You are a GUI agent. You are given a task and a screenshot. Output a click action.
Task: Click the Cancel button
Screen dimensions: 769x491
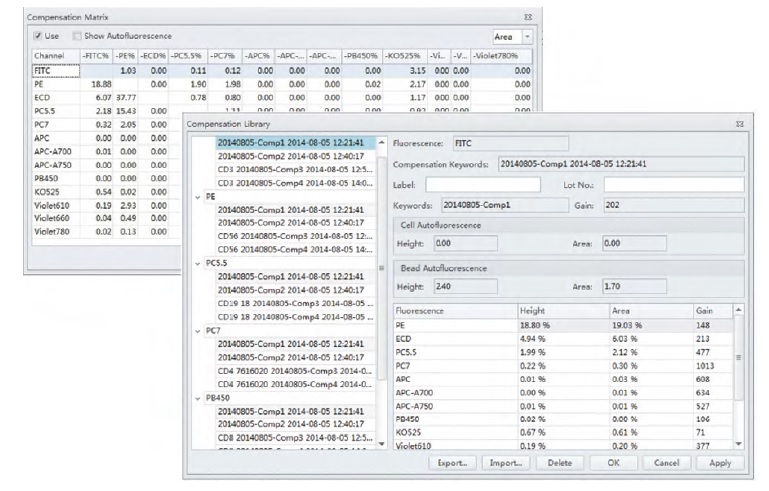pos(666,463)
